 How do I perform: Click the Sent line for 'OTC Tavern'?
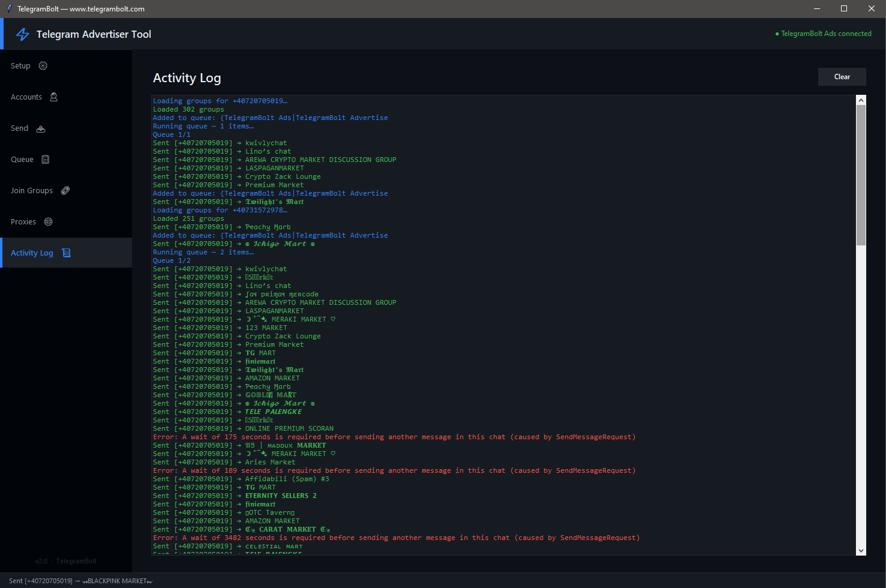[x=224, y=512]
